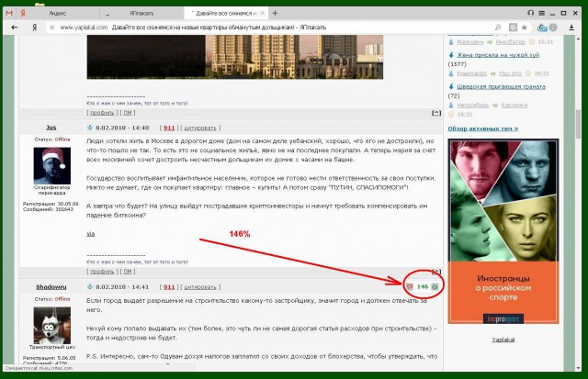Open user Jus's profile name link

[x=51, y=128]
